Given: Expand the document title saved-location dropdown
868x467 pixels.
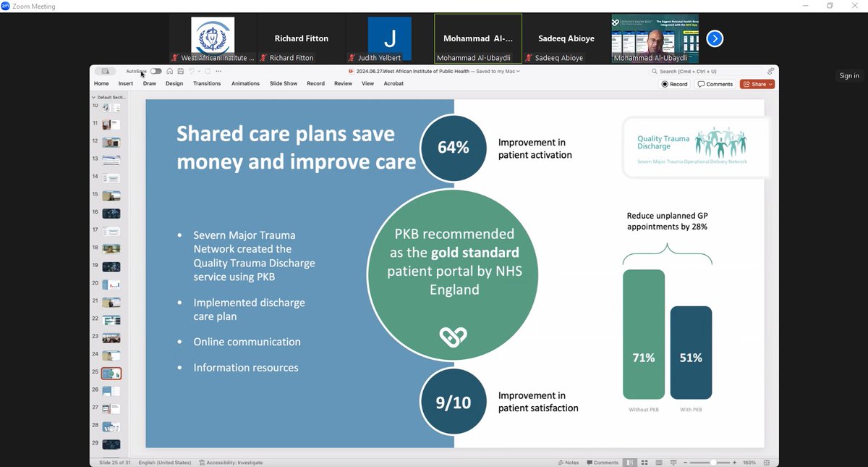Looking at the screenshot, I should pos(518,71).
